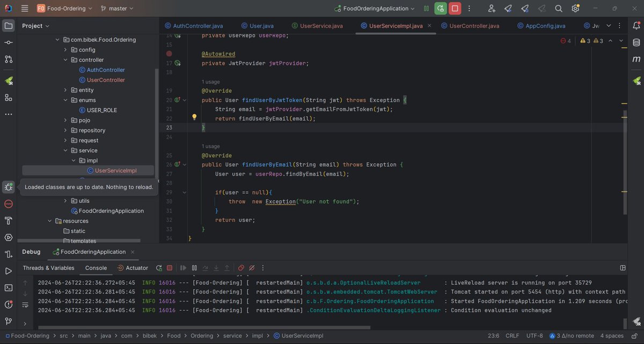This screenshot has height=344, width=644.
Task: Stop FoodOrderingApplication with the red toolbar button
Action: click(455, 9)
